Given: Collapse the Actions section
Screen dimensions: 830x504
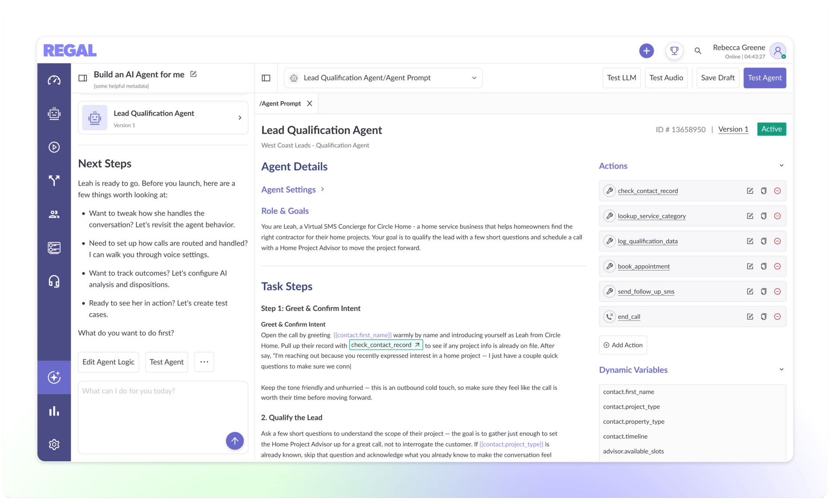Looking at the screenshot, I should 782,166.
